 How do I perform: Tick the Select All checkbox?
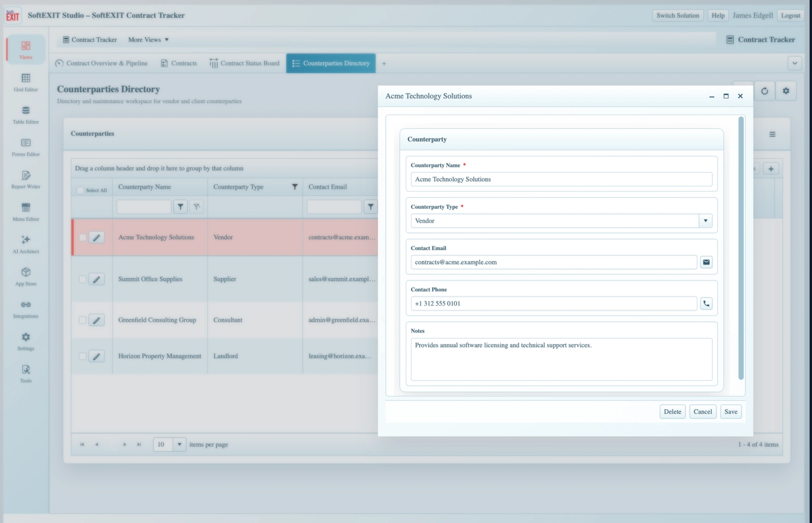(x=80, y=190)
